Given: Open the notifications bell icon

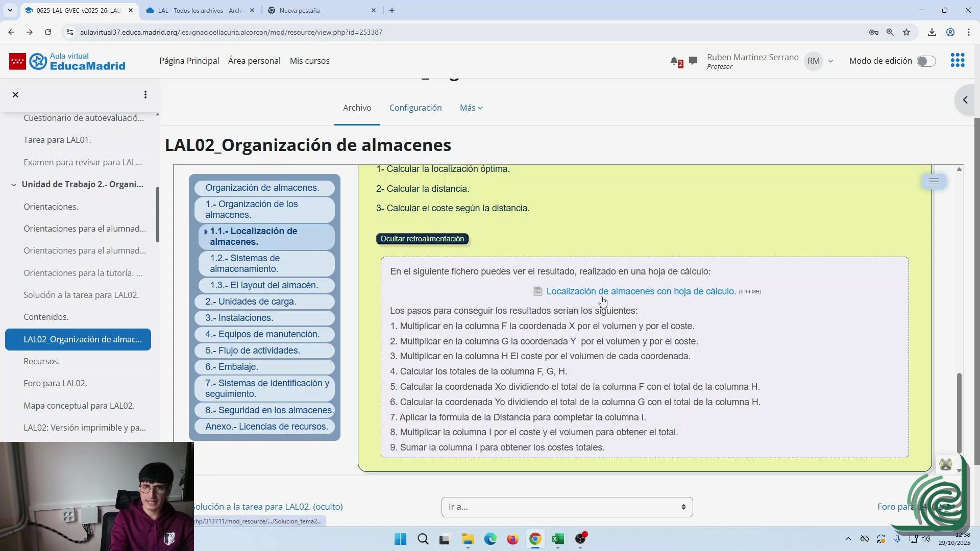Looking at the screenshot, I should pos(675,61).
